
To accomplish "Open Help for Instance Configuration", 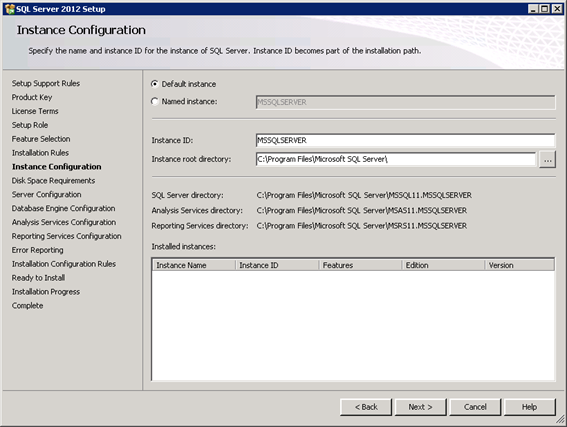I will coord(529,407).
